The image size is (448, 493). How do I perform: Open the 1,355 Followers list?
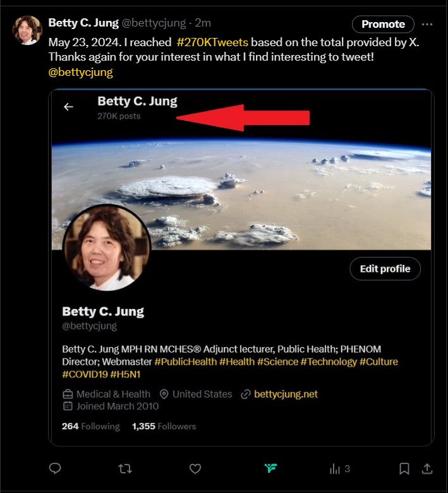pos(164,426)
